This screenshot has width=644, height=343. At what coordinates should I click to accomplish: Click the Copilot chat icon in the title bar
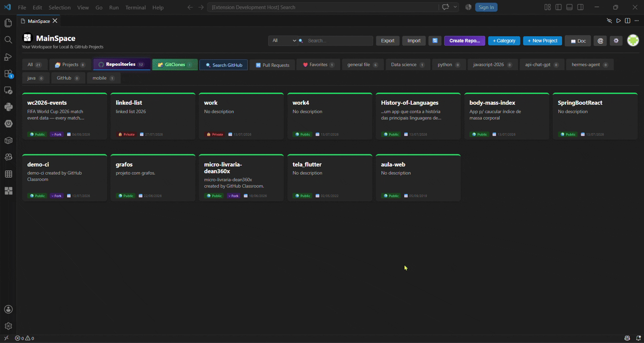point(446,7)
